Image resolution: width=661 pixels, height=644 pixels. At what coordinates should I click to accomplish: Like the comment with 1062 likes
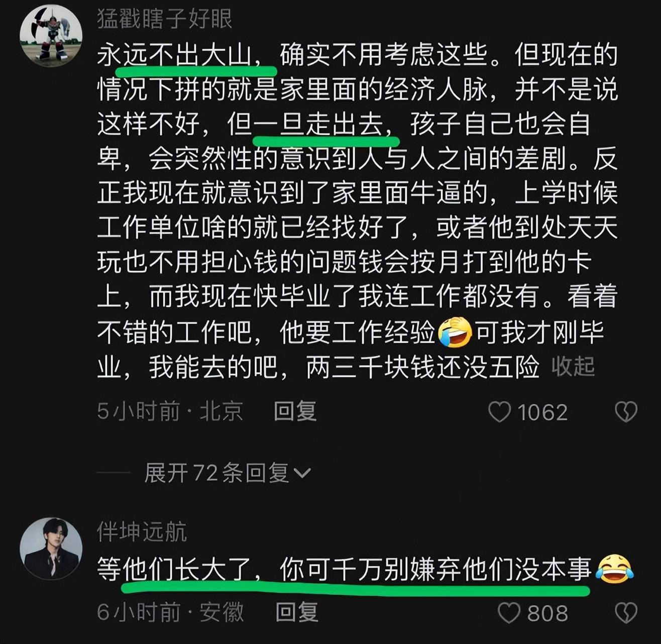[499, 412]
